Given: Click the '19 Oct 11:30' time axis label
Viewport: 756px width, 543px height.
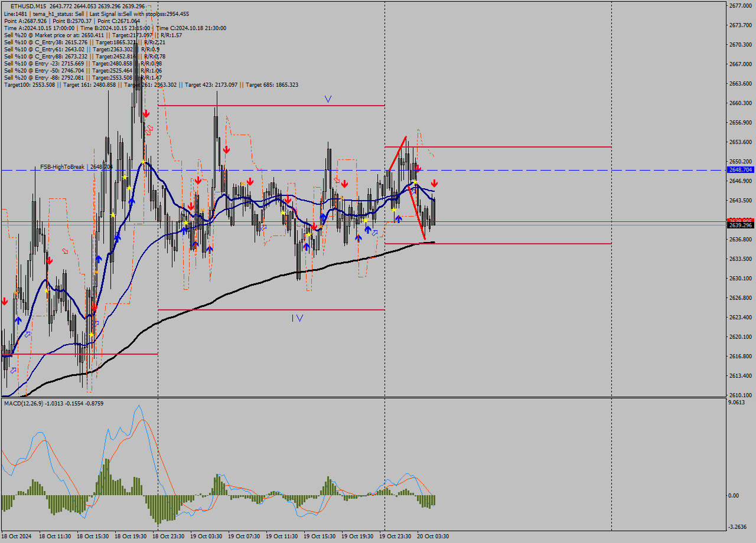Looking at the screenshot, I should 282,537.
